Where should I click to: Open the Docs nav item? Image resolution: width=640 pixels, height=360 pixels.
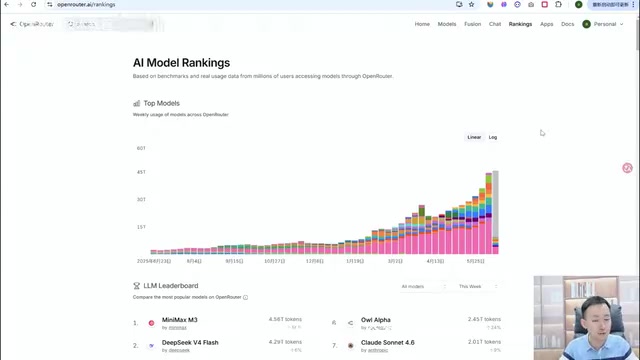pyautogui.click(x=567, y=24)
